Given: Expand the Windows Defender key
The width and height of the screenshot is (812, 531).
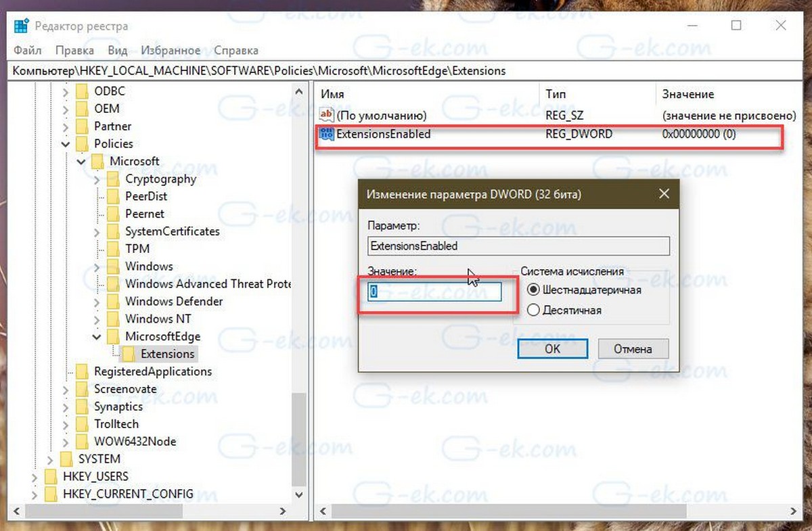Looking at the screenshot, I should click(x=97, y=302).
